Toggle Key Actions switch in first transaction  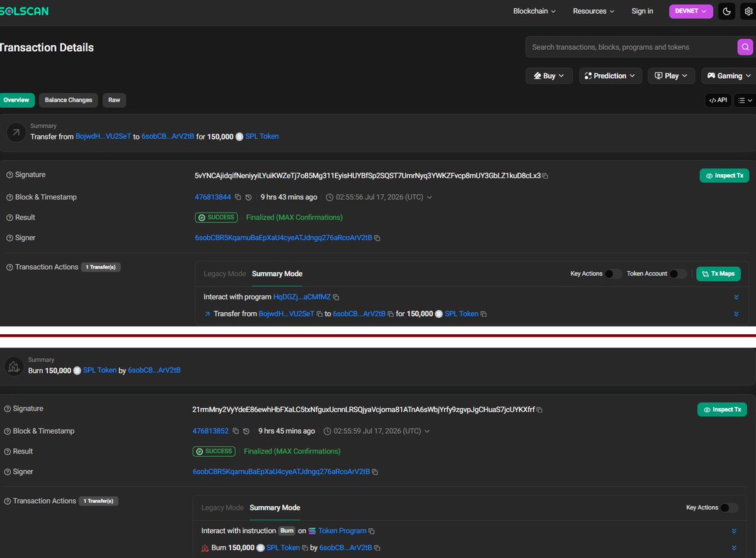click(613, 274)
